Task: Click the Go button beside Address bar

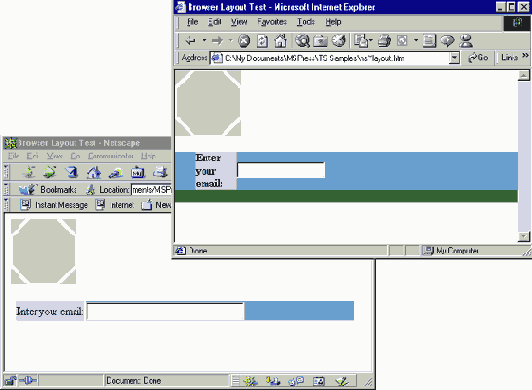Action: coord(478,58)
